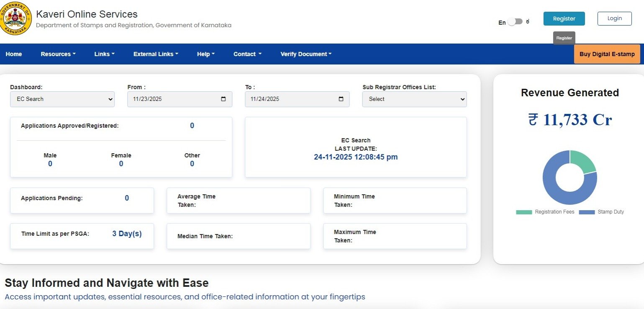Expand the Resources menu
The height and width of the screenshot is (309, 644).
coord(58,54)
